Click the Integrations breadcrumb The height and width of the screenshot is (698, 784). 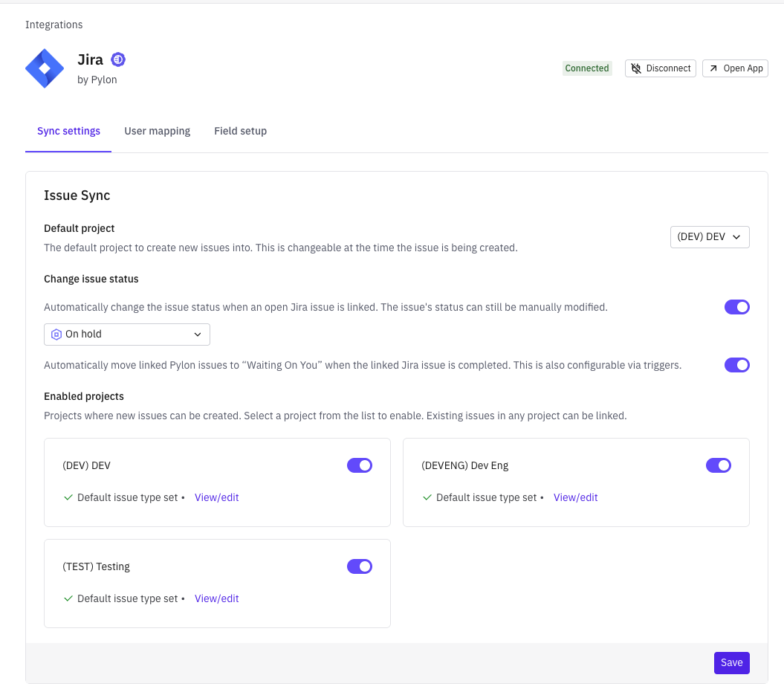[x=54, y=25]
